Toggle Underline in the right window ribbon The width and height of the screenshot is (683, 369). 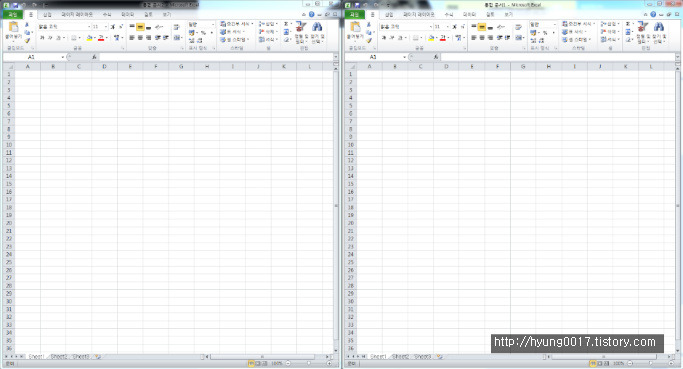[401, 38]
